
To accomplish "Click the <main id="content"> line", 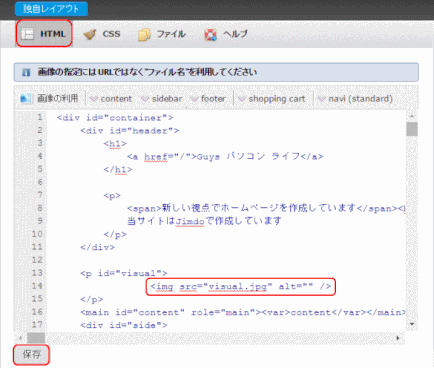I will point(243,313).
